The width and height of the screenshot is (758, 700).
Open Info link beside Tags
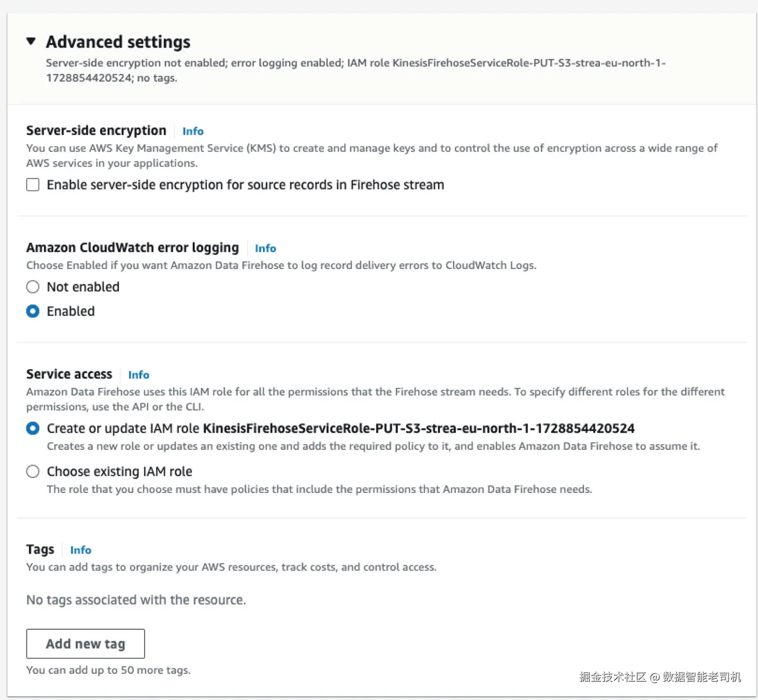pos(81,550)
